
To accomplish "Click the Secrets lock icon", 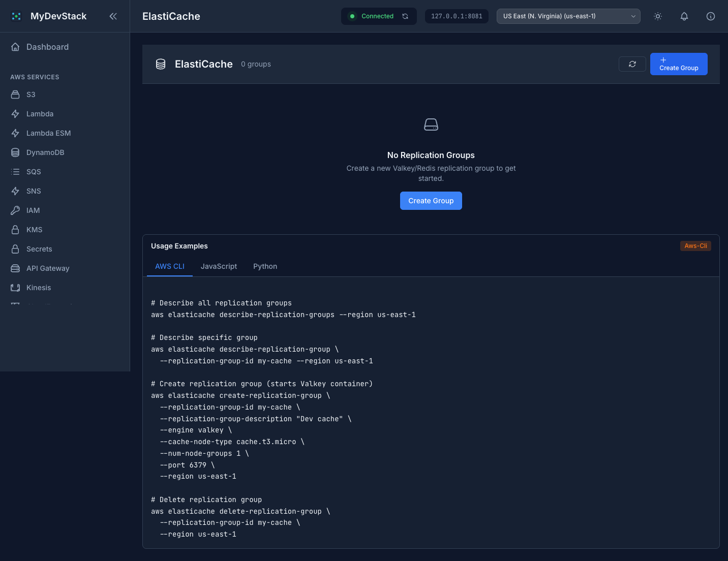I will (15, 249).
